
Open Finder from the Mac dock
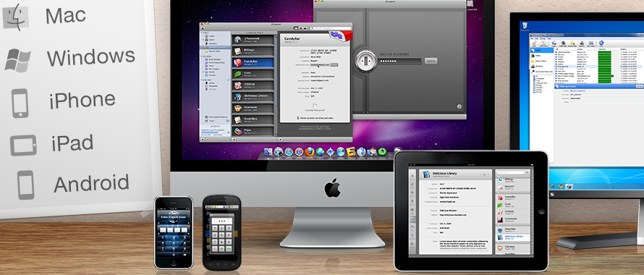[x=268, y=152]
